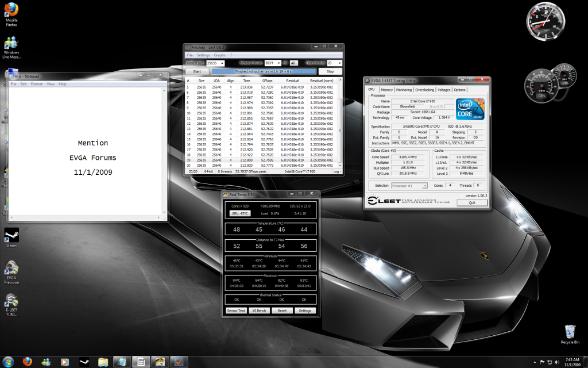Open the Settings menu in LinX
The width and height of the screenshot is (588, 368).
click(x=203, y=55)
